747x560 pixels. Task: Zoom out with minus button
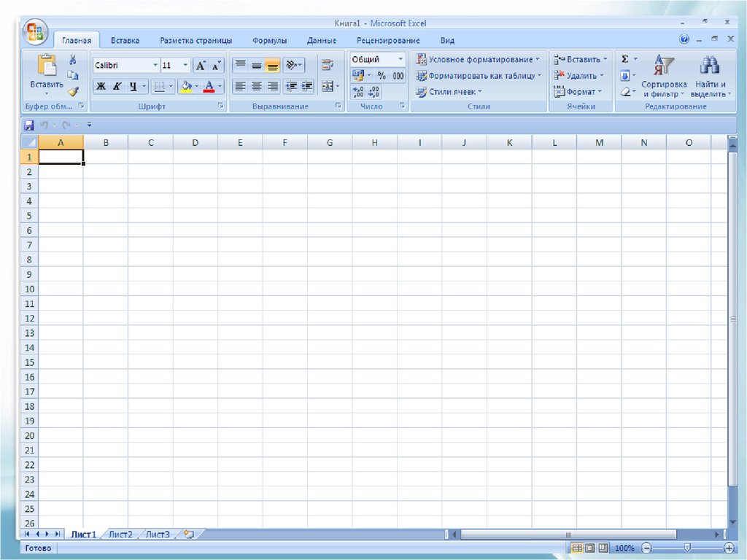(646, 548)
